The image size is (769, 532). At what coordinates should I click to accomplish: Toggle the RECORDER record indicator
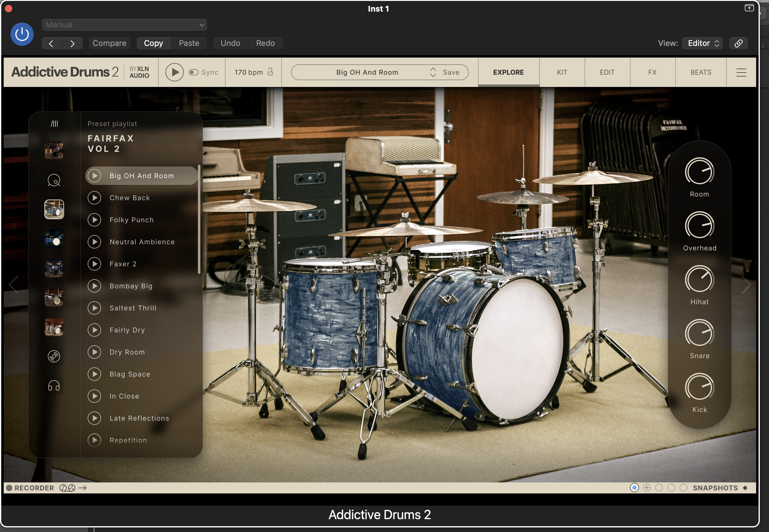point(9,488)
